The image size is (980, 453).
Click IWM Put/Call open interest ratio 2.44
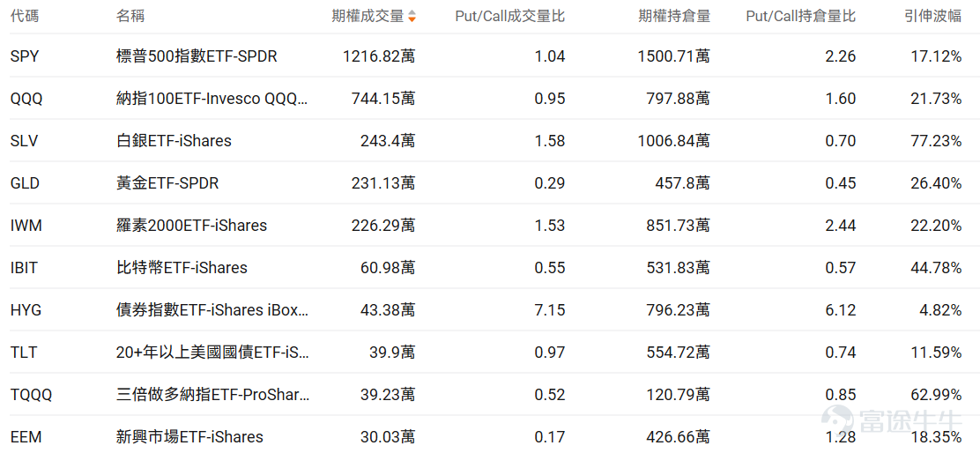(842, 225)
